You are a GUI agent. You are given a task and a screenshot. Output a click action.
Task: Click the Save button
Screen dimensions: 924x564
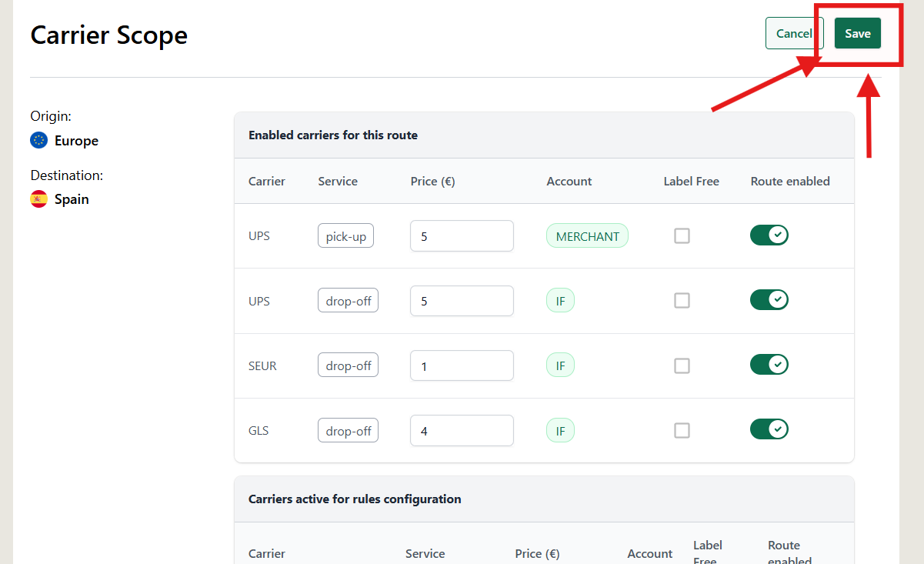857,33
